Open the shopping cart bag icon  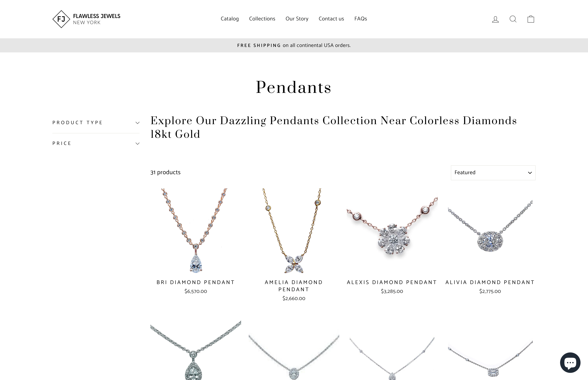(531, 19)
